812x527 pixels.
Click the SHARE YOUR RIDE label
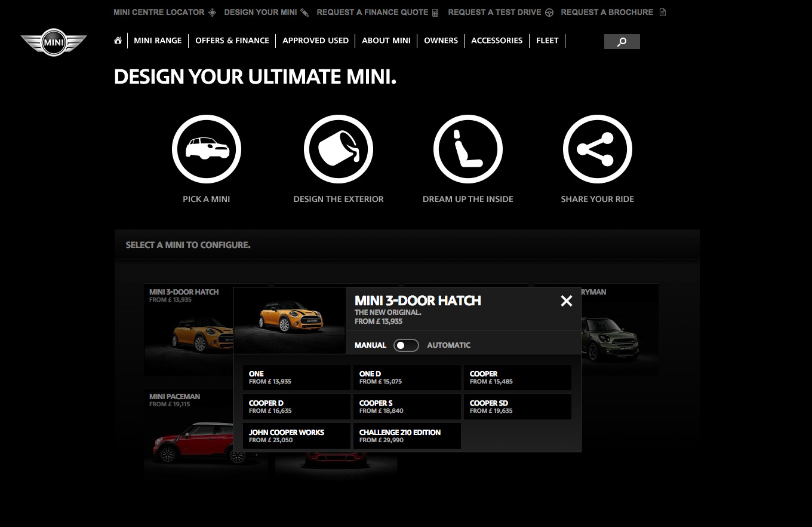pos(598,199)
